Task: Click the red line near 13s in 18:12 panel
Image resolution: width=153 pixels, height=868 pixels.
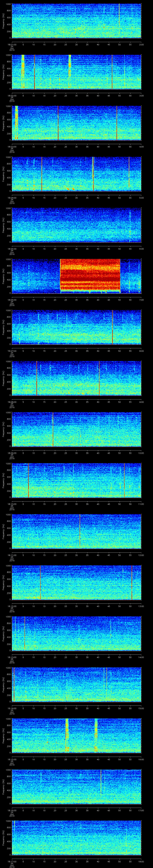Action: point(40,582)
